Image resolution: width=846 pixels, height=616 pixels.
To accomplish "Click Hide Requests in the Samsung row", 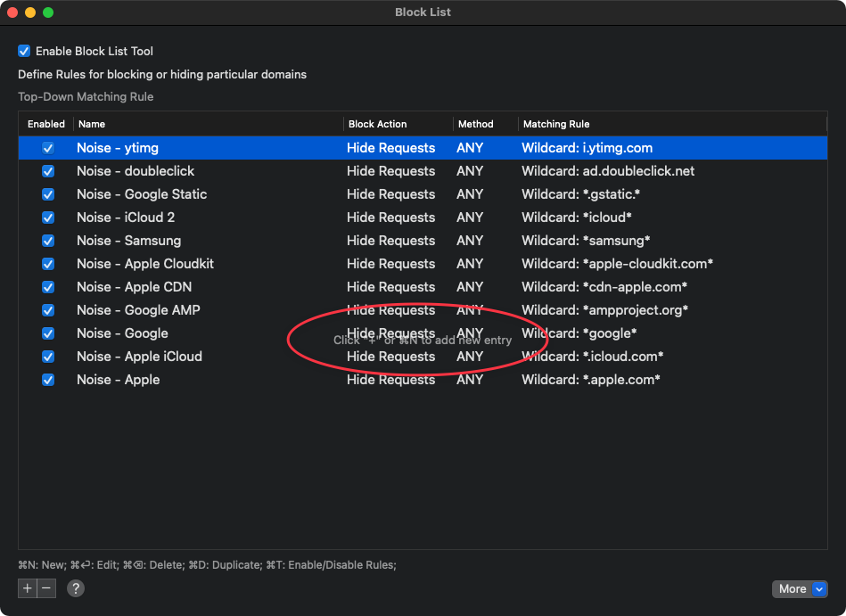I will click(391, 241).
